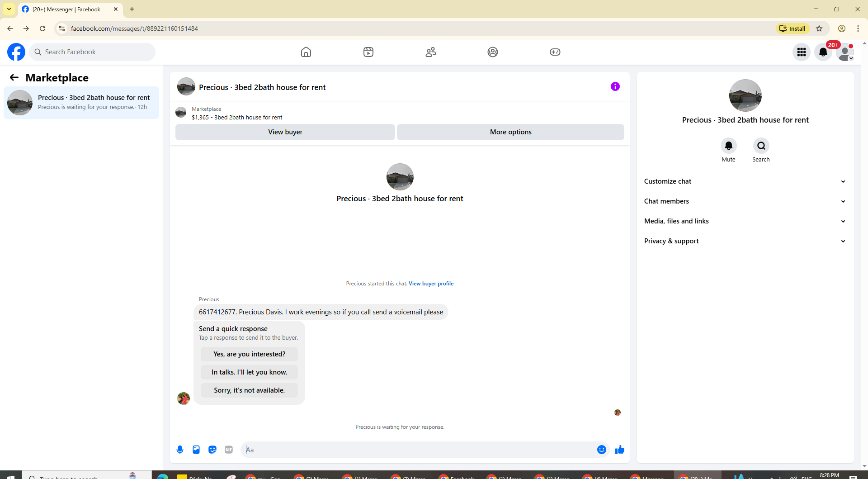Viewport: 868px width, 479px height.
Task: Expand the Customize chat section
Action: [745, 181]
